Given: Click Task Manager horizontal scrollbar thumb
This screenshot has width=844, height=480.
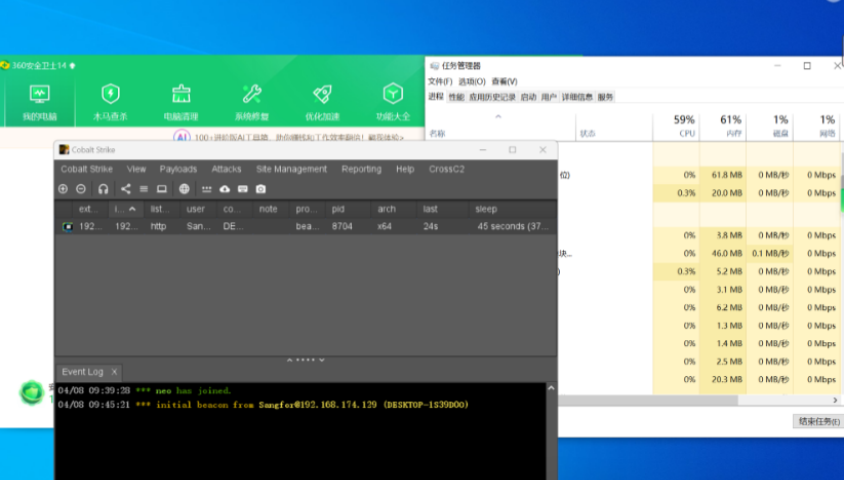Looking at the screenshot, I should 648,400.
